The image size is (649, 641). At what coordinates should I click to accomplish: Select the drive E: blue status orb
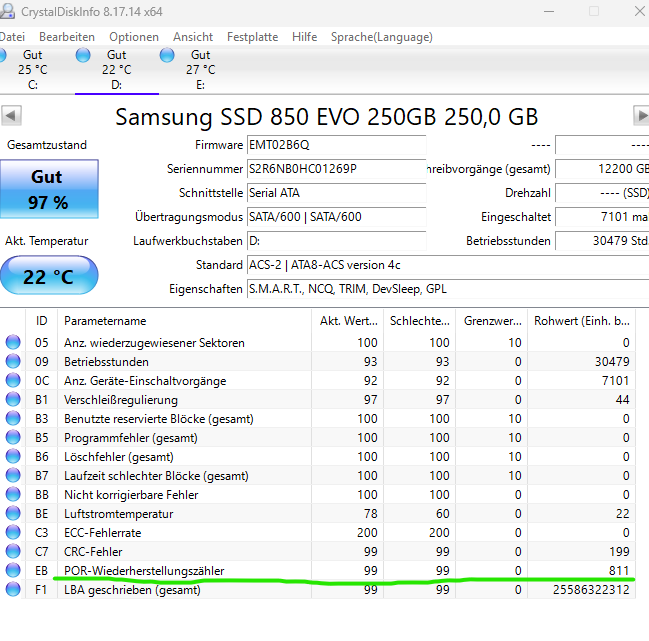click(x=167, y=55)
